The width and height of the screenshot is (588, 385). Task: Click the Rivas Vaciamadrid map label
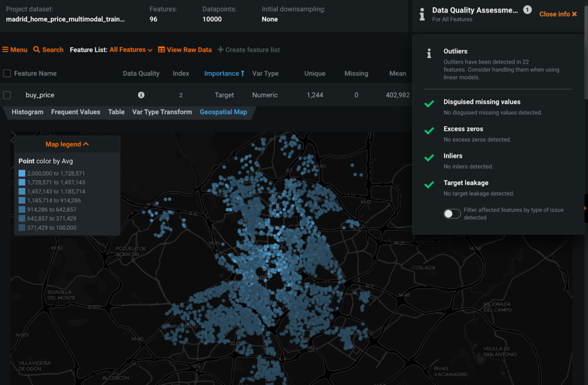[451, 371]
